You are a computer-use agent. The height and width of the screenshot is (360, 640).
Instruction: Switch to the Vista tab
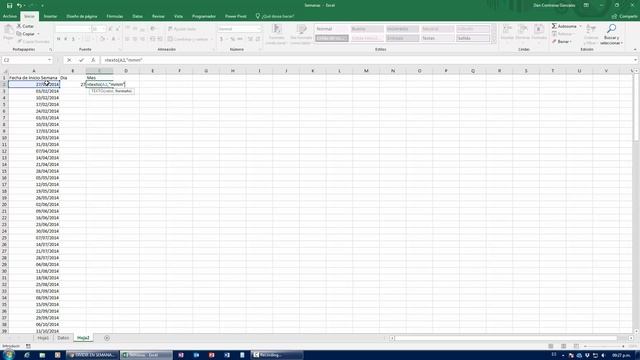click(178, 16)
